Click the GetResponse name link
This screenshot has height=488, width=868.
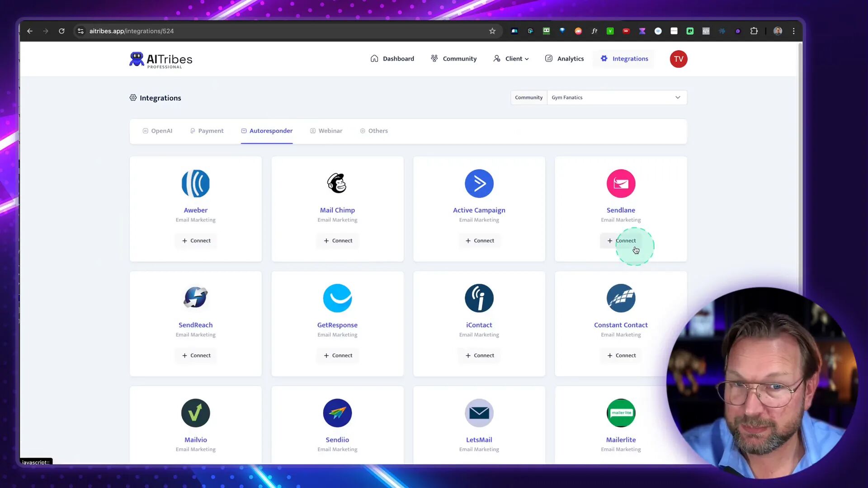[337, 325]
